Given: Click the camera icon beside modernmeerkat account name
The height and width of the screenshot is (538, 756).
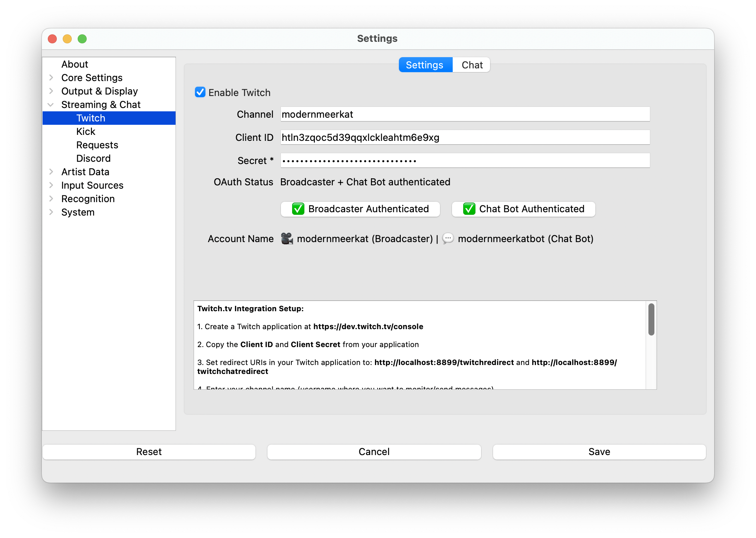Looking at the screenshot, I should click(287, 239).
